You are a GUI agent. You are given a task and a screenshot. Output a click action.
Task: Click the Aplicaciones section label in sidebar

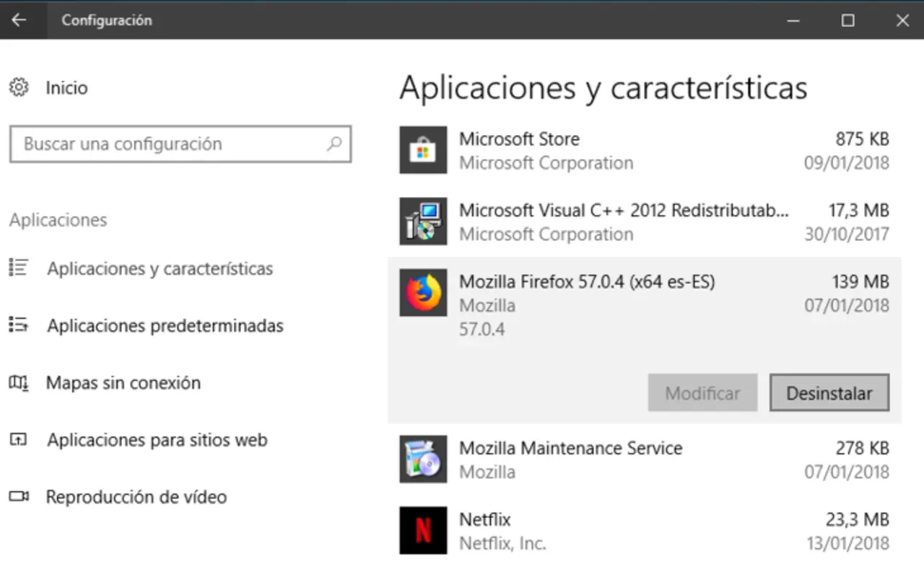(58, 220)
